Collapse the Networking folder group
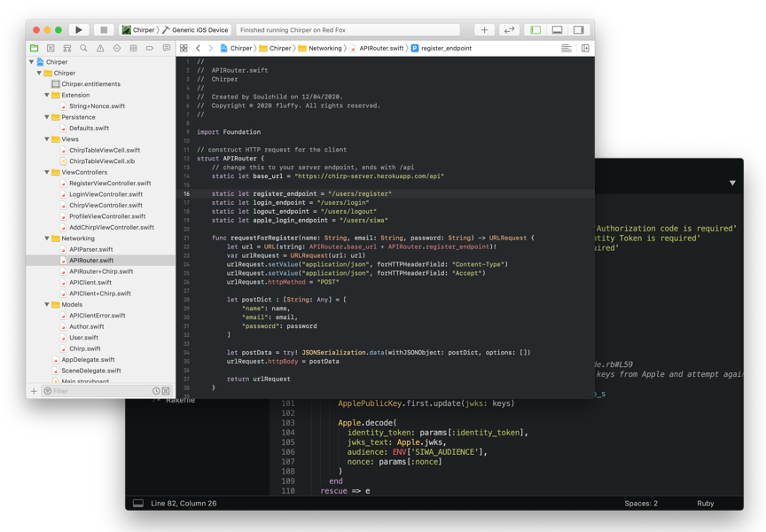The image size is (766, 532). point(47,239)
